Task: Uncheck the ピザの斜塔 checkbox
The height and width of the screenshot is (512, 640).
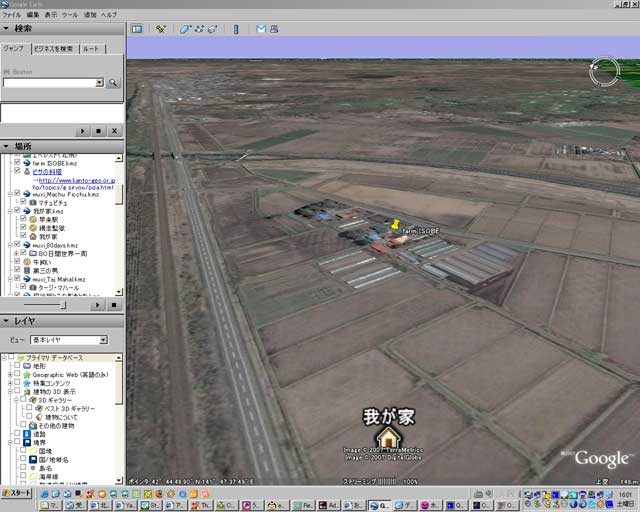Action: coord(17,171)
